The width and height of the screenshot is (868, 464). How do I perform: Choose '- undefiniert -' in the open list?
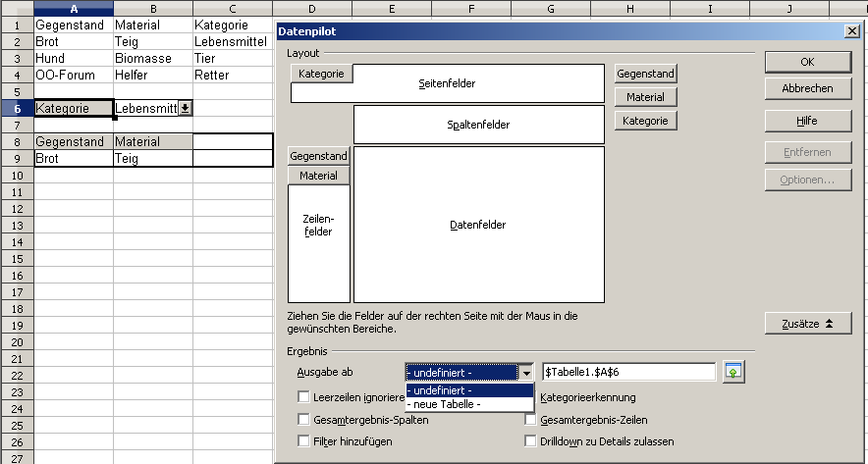468,390
